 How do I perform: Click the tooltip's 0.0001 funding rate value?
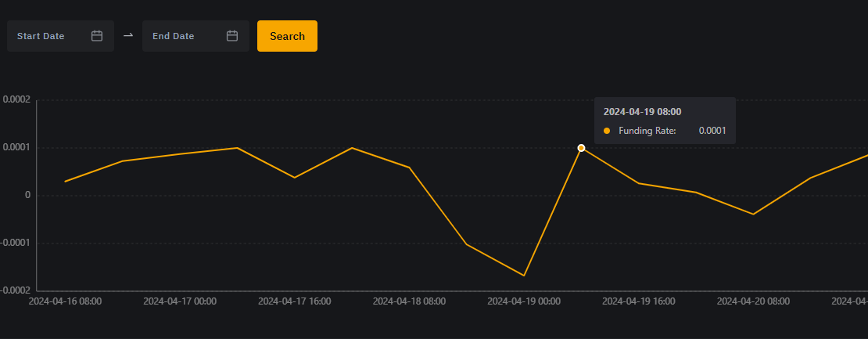pyautogui.click(x=712, y=131)
